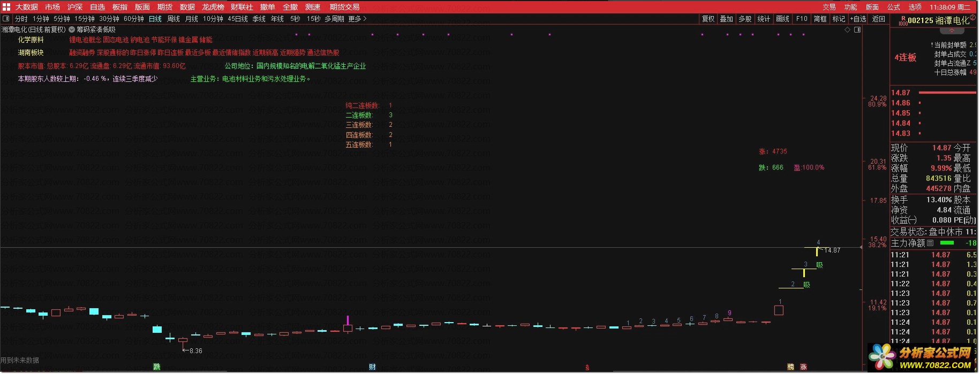Click the circled 2 badge by 湘潭电化
This screenshot has height=374, width=980.
click(973, 18)
